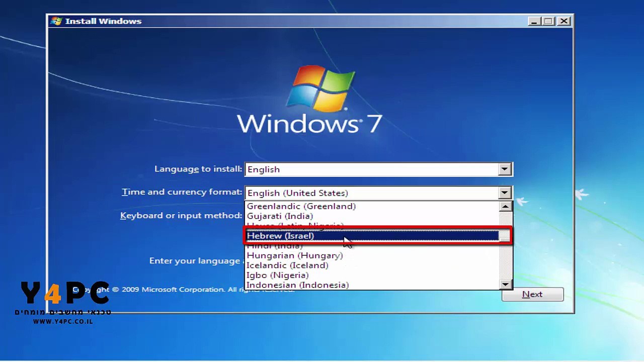Click the Time and currency format dropdown arrow

(505, 193)
